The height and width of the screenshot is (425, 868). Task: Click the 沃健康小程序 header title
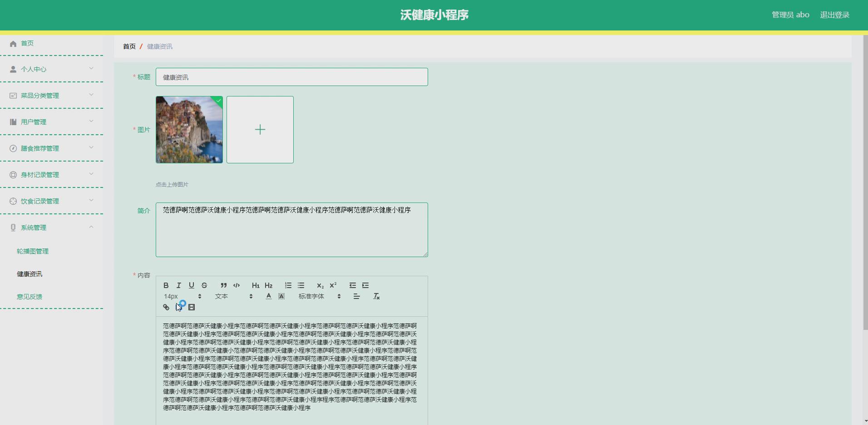point(434,15)
